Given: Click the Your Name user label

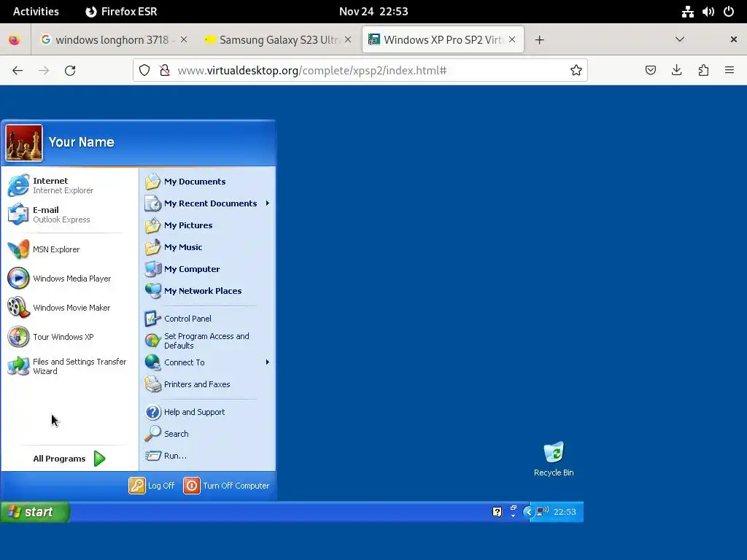Looking at the screenshot, I should click(x=82, y=142).
